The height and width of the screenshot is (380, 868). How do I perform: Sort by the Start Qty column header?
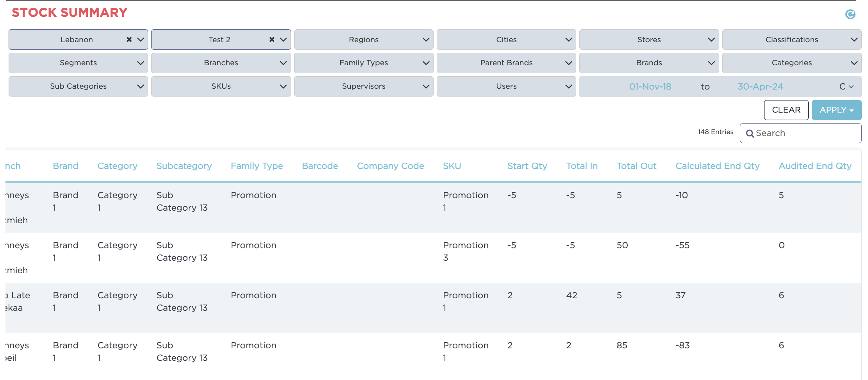pos(527,166)
